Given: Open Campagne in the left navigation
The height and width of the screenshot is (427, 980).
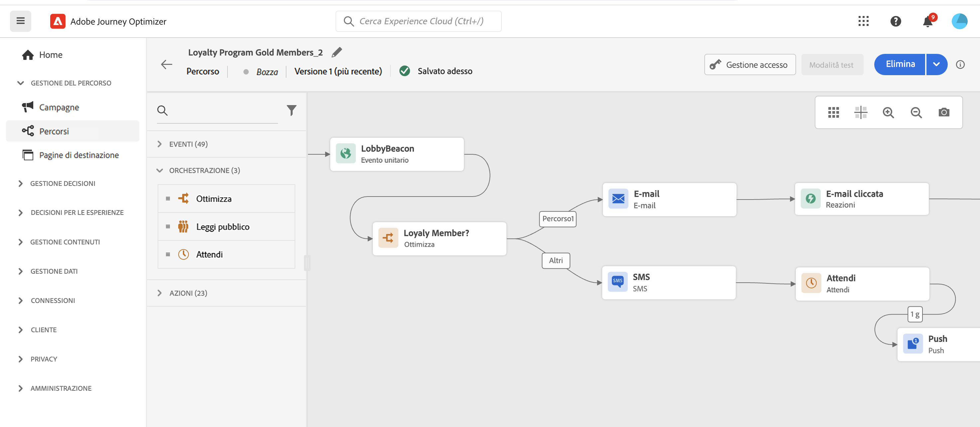Looking at the screenshot, I should point(59,107).
